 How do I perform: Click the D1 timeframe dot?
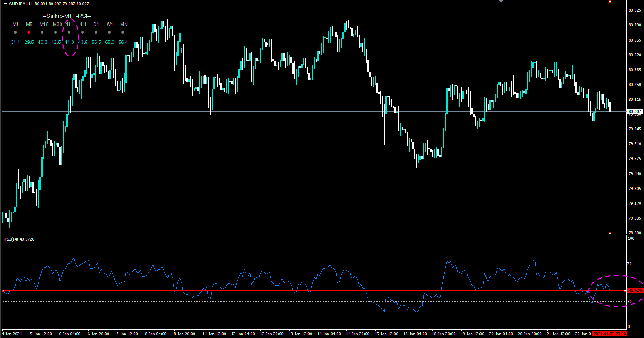[x=96, y=32]
